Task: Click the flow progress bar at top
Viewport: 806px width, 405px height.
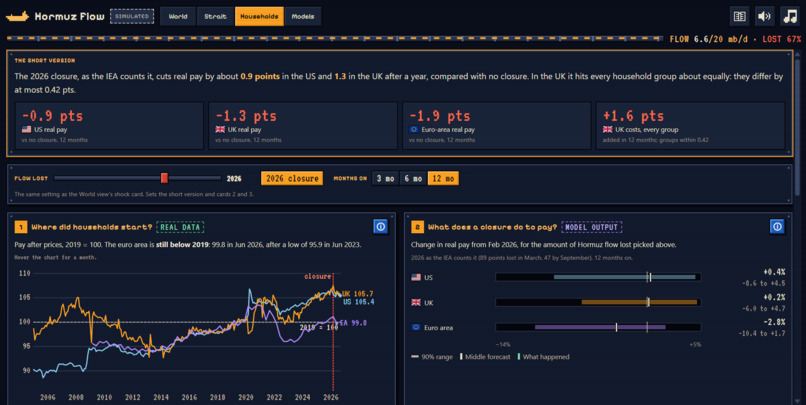Action: (334, 39)
